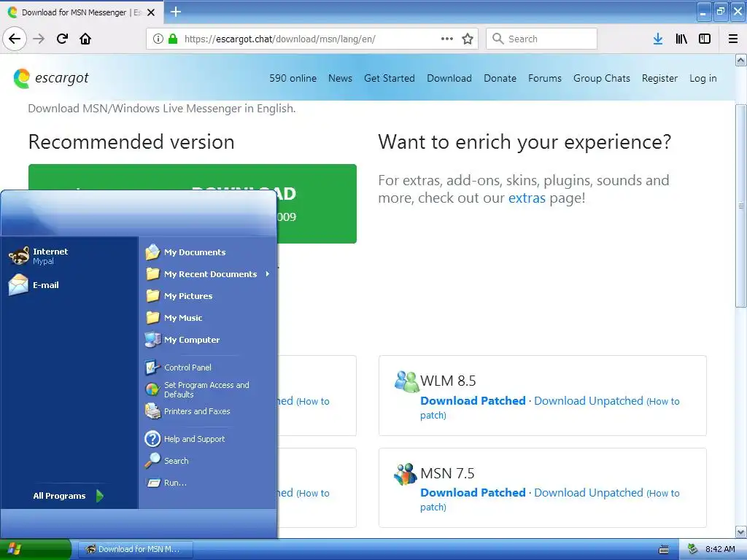Expand All Programs list

(x=68, y=496)
